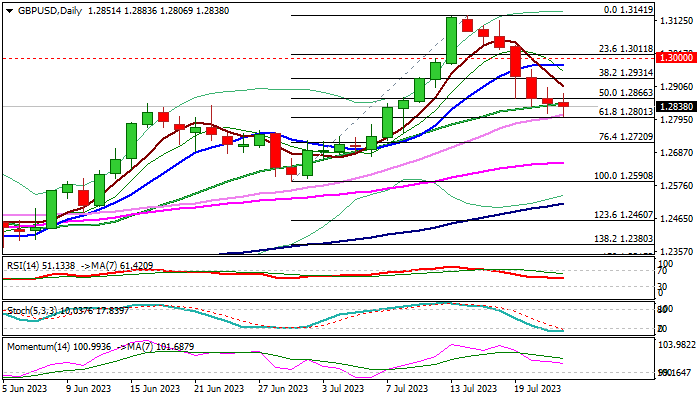
Task: Click the GBPUSD,Daily chart title
Action: click(50, 11)
